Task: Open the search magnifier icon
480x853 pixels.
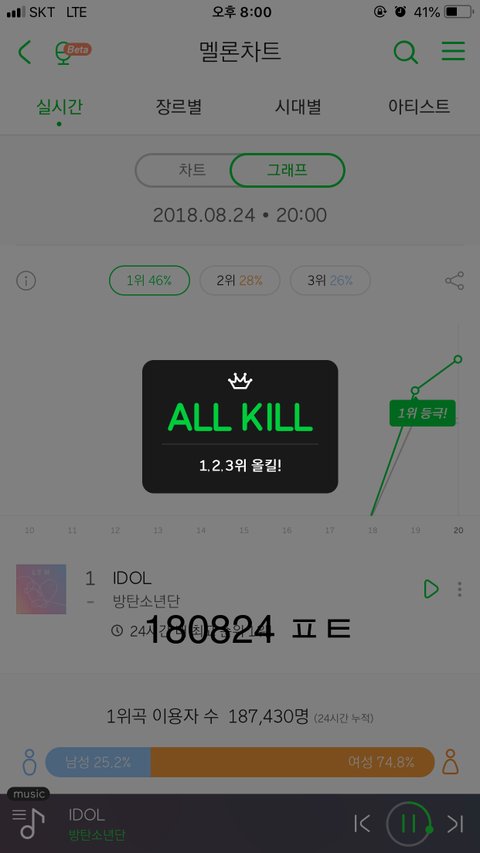Action: tap(405, 52)
